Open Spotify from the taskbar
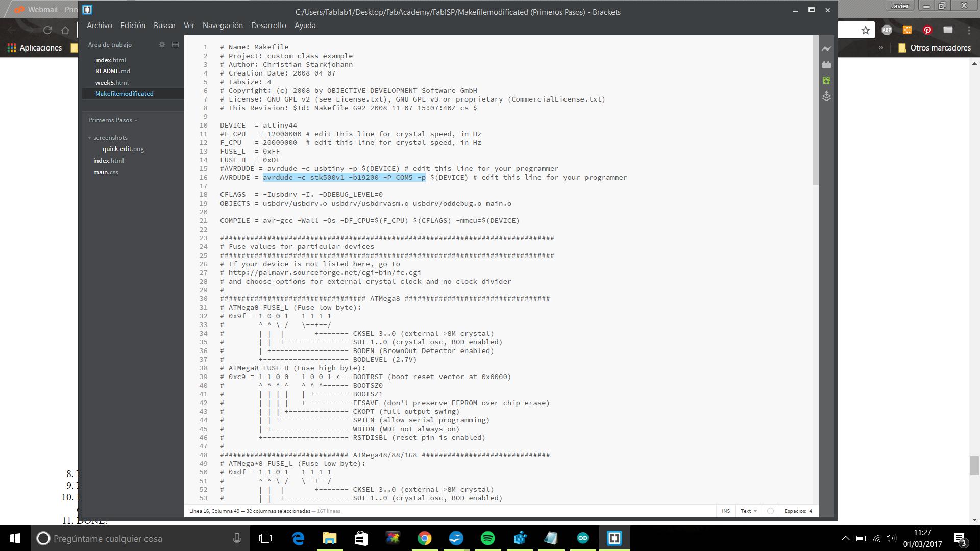This screenshot has width=980, height=551. pyautogui.click(x=488, y=538)
